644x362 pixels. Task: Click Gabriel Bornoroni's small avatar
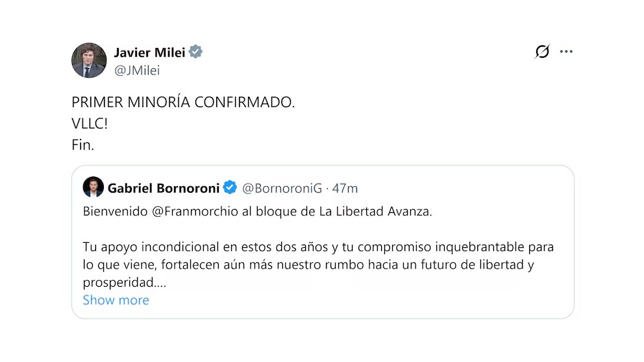pyautogui.click(x=93, y=187)
